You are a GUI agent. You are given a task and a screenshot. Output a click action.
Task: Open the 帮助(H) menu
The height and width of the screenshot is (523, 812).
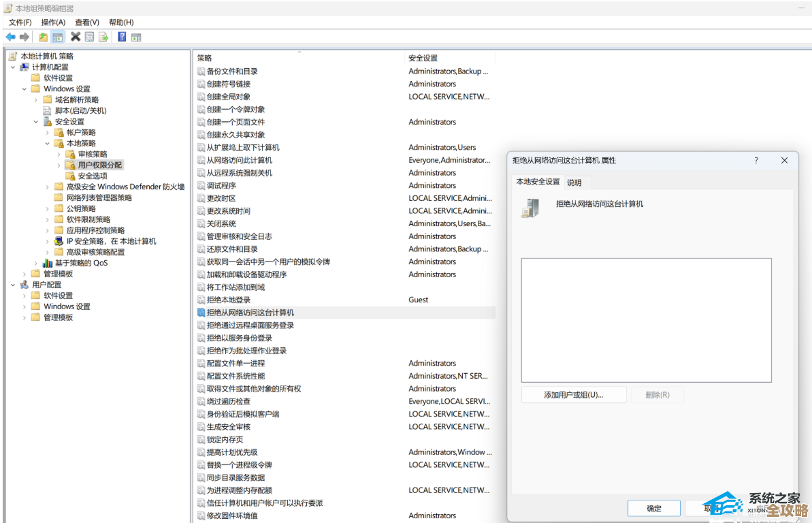tap(120, 22)
